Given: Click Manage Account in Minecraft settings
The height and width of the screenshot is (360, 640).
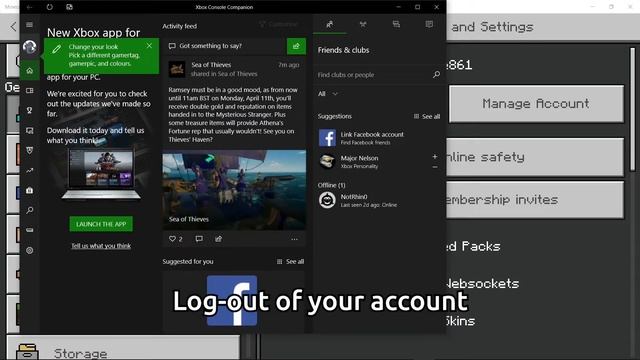Looking at the screenshot, I should (x=536, y=104).
